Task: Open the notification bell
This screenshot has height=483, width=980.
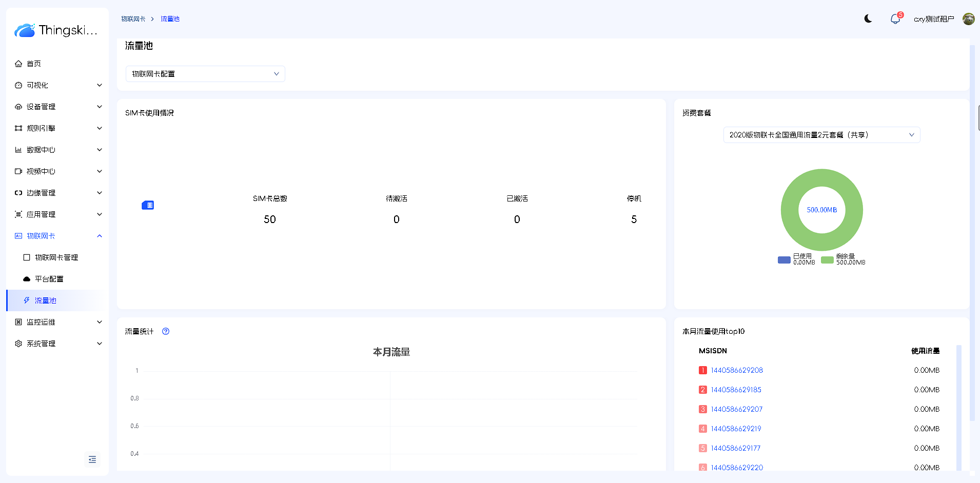Action: (895, 19)
